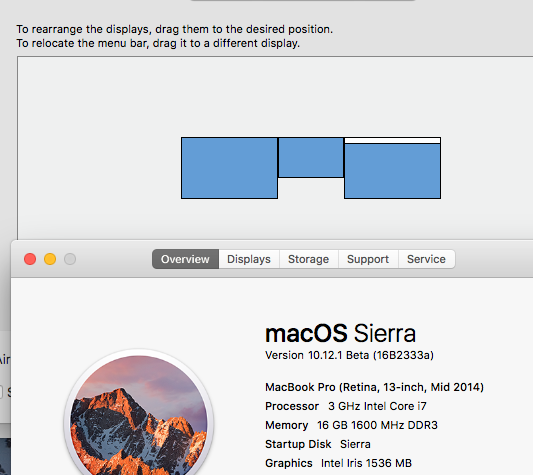The width and height of the screenshot is (533, 475).
Task: Open the Storage tab
Action: coord(309,259)
